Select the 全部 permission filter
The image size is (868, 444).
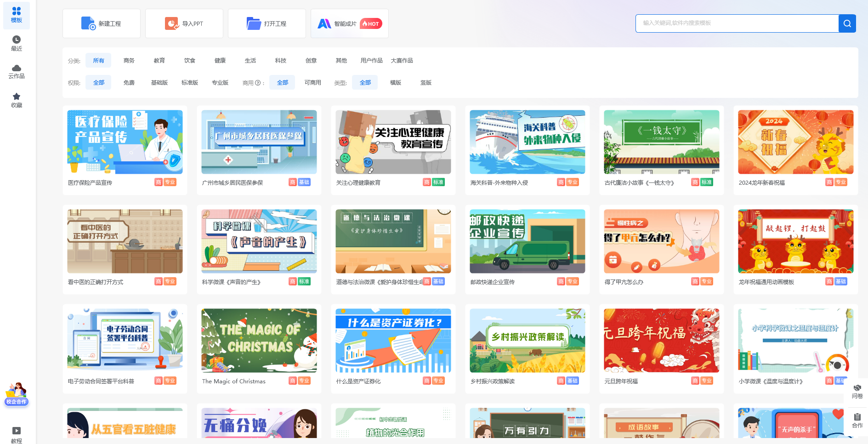point(98,83)
